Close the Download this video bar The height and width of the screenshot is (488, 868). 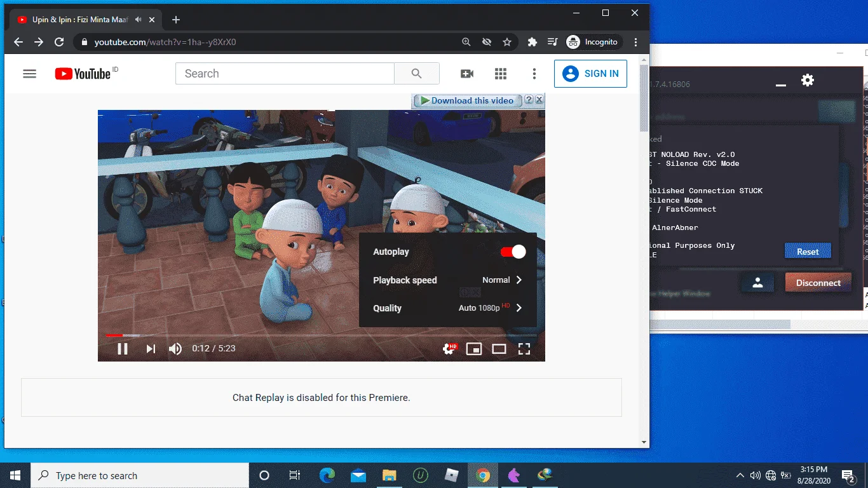pos(539,100)
